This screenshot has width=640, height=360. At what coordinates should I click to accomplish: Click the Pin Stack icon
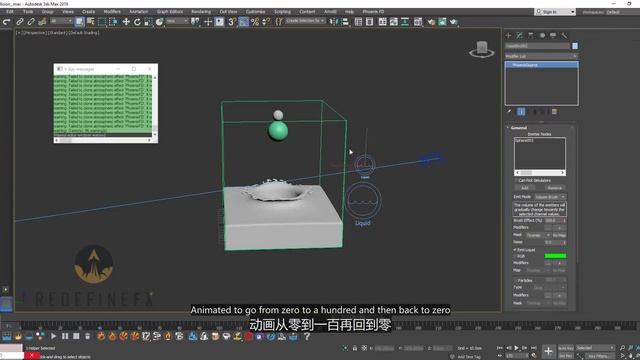(509, 111)
